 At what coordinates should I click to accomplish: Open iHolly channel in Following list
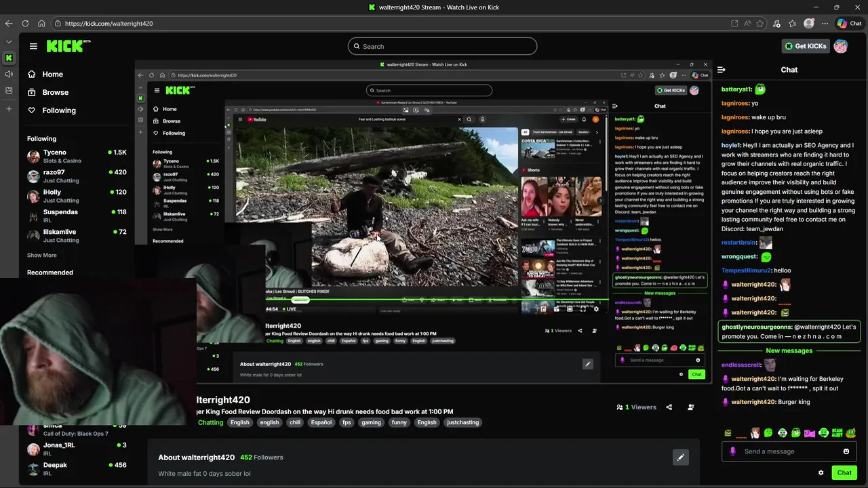coord(77,196)
